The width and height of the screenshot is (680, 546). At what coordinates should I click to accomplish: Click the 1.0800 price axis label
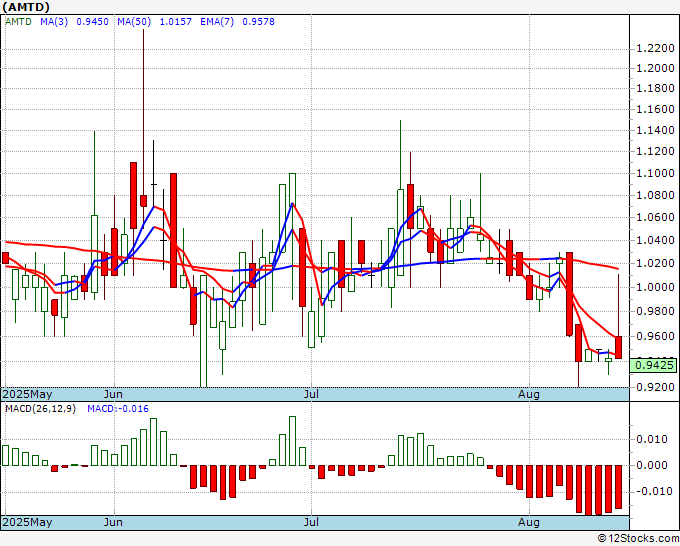(655, 195)
